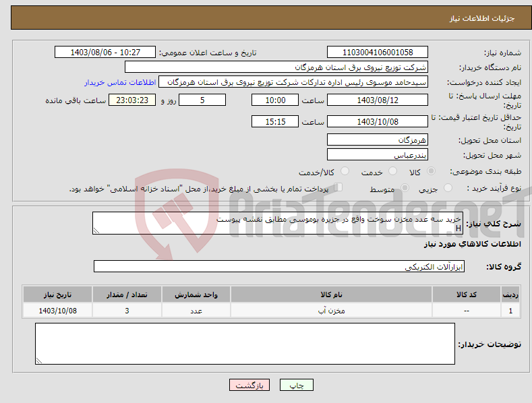
Task: Click the announcement date field 1403/08/06 - 10:27
Action: click(105, 53)
